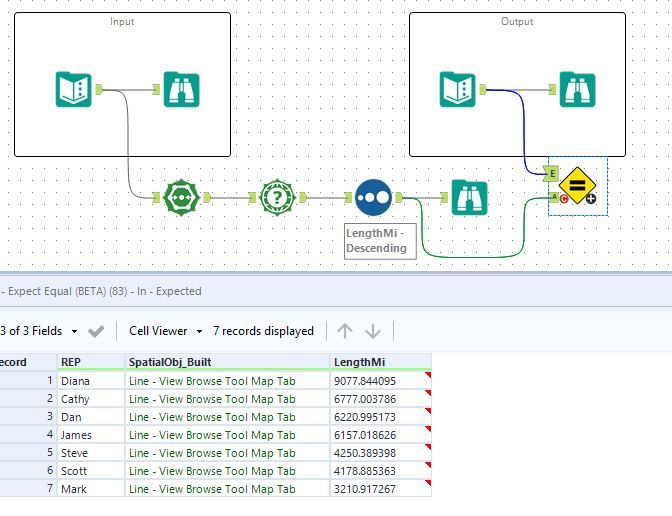
Task: Select the Output container's Text Input tool
Action: 457,89
